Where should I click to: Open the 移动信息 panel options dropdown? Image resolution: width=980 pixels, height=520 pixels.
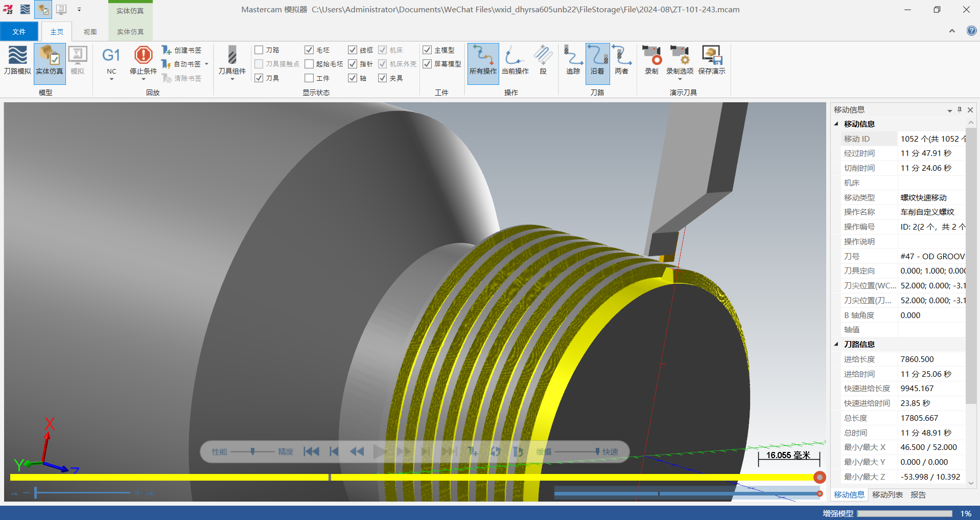click(949, 110)
